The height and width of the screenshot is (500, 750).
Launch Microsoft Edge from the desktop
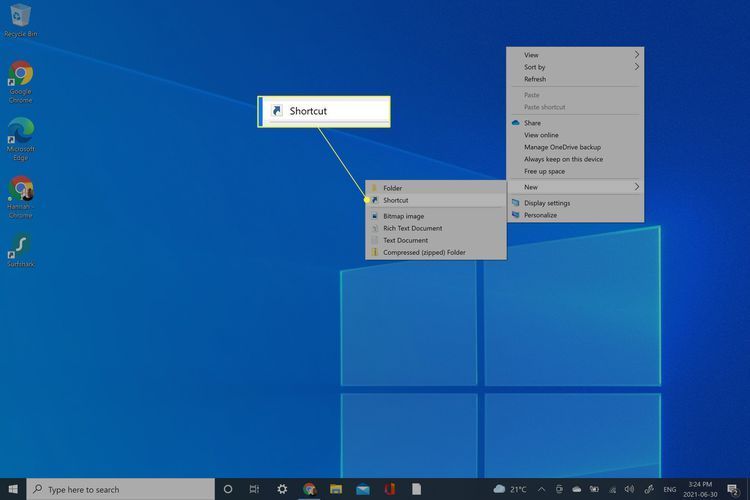click(x=20, y=133)
